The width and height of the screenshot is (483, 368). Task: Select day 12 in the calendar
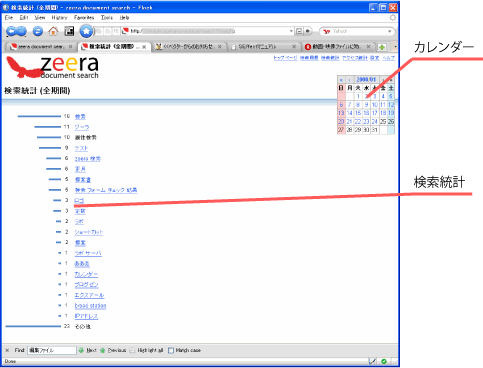391,105
